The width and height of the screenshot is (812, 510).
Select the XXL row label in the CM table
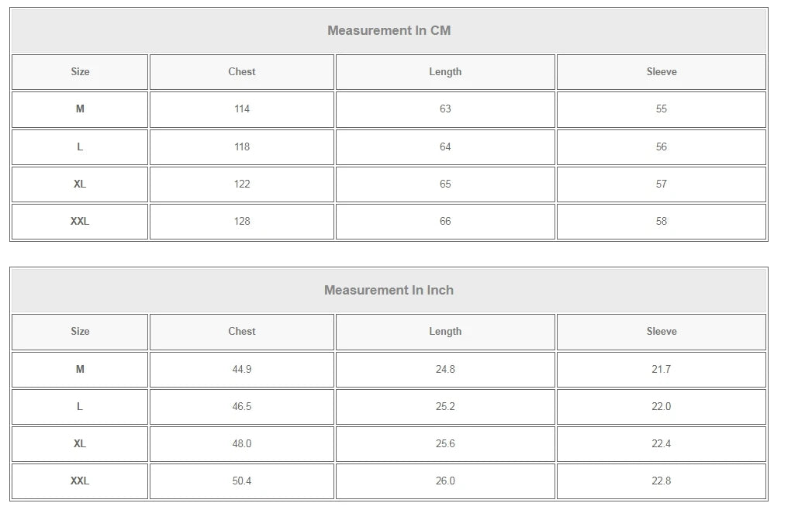(80, 222)
